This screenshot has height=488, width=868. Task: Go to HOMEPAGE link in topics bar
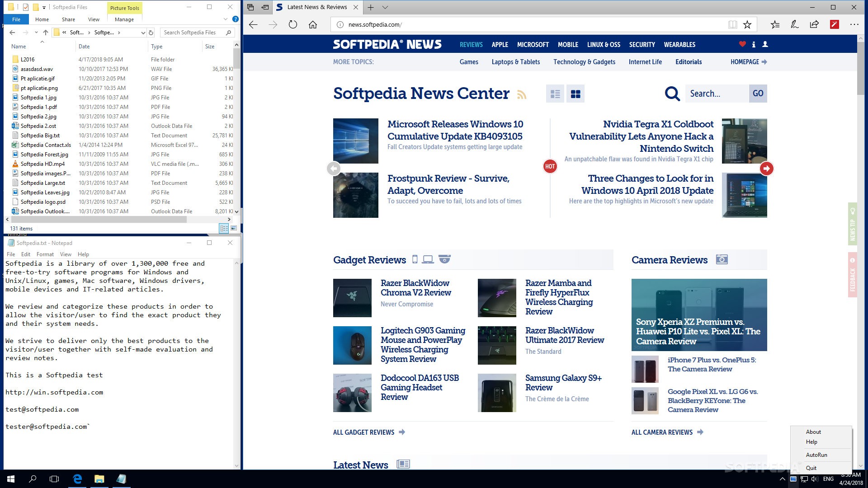(749, 62)
